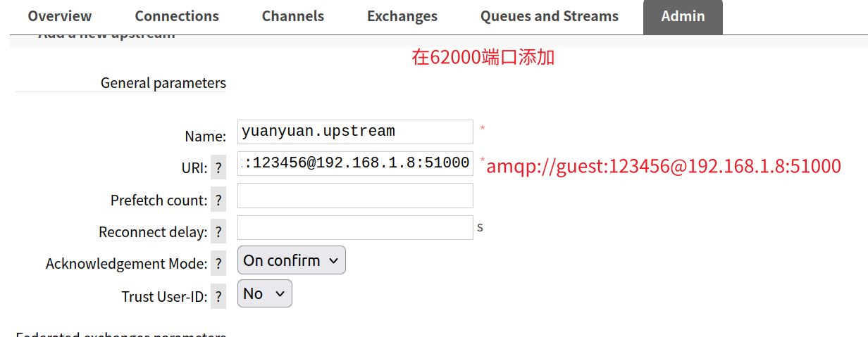Screen dimensions: 868x337
Task: Switch to the Connections tab
Action: tap(177, 16)
